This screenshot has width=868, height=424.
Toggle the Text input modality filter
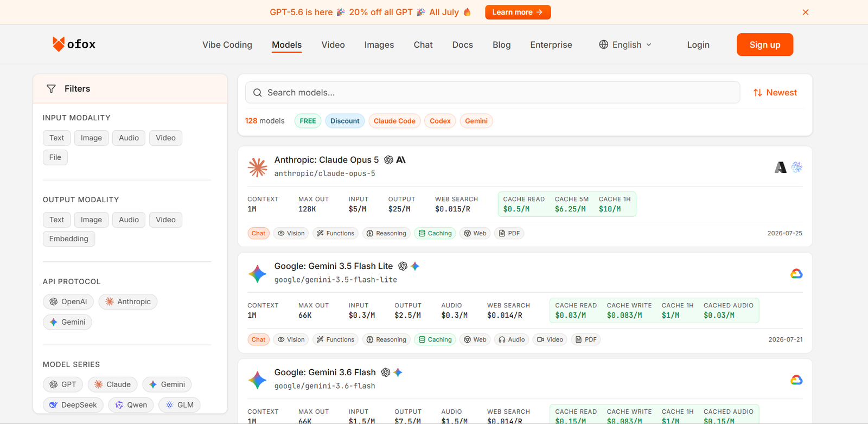pos(56,138)
